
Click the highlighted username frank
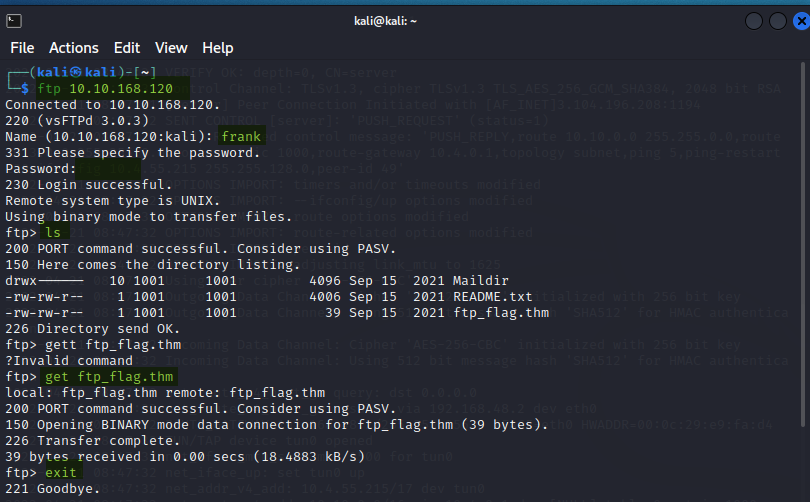tap(241, 136)
